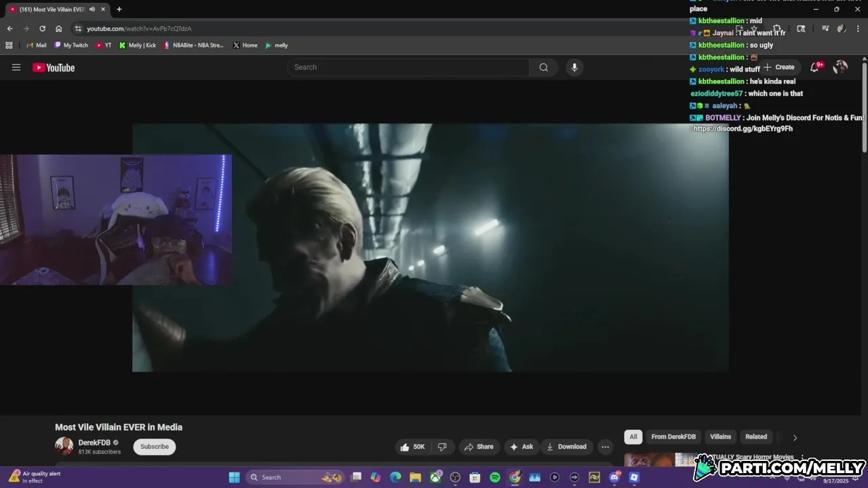The image size is (868, 488).
Task: Bookmark this page with the star icon
Action: point(754,28)
